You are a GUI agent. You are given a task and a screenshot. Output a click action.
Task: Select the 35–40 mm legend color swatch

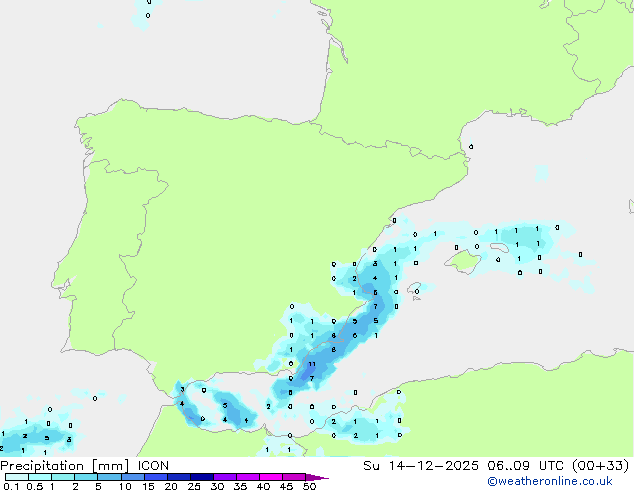click(248, 477)
